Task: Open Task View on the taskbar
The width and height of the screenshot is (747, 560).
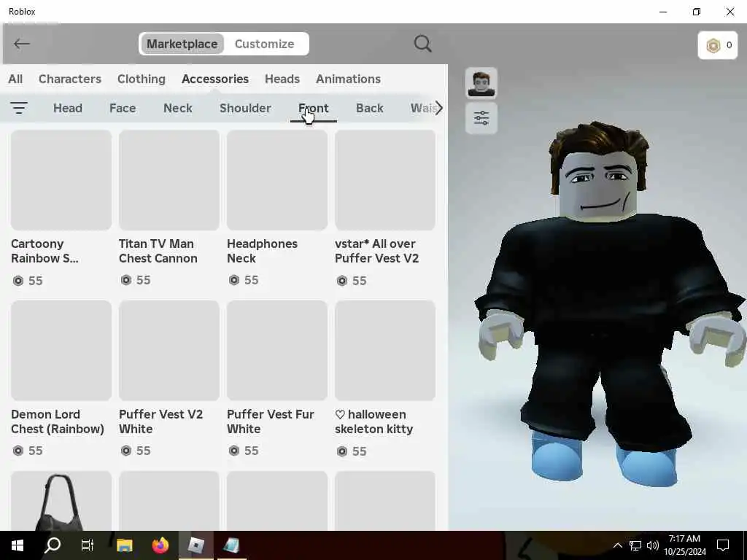Action: [88, 545]
